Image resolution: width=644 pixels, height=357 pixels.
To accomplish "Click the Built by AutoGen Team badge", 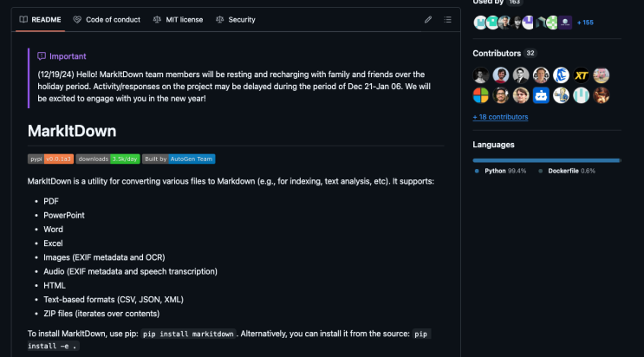I will [179, 159].
